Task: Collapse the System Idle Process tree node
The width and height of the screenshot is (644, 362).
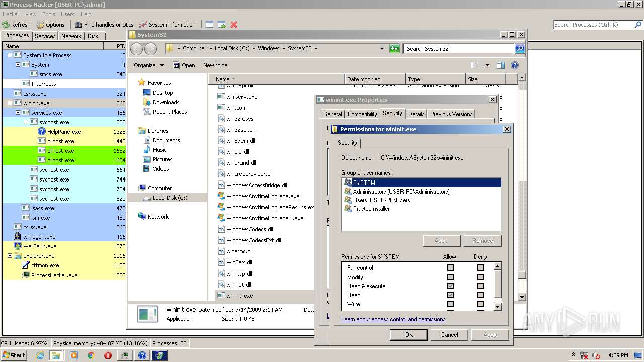Action: [x=10, y=55]
